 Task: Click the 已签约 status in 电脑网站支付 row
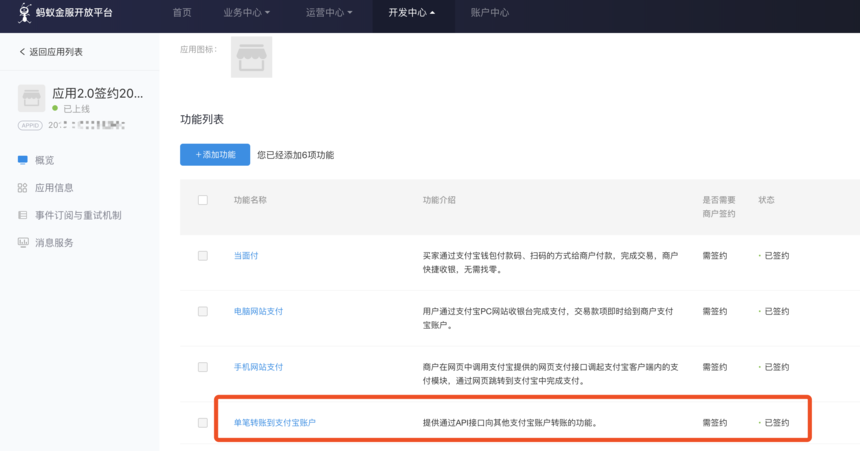[x=777, y=311]
